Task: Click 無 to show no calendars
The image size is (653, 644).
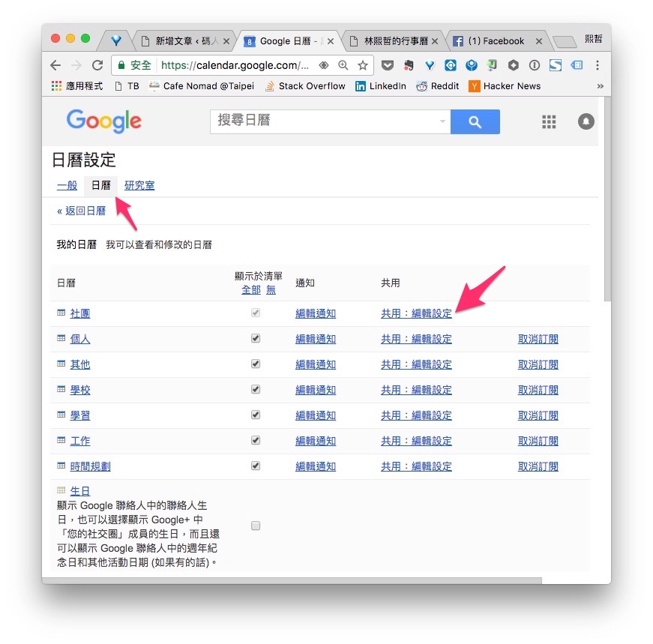Action: click(271, 290)
